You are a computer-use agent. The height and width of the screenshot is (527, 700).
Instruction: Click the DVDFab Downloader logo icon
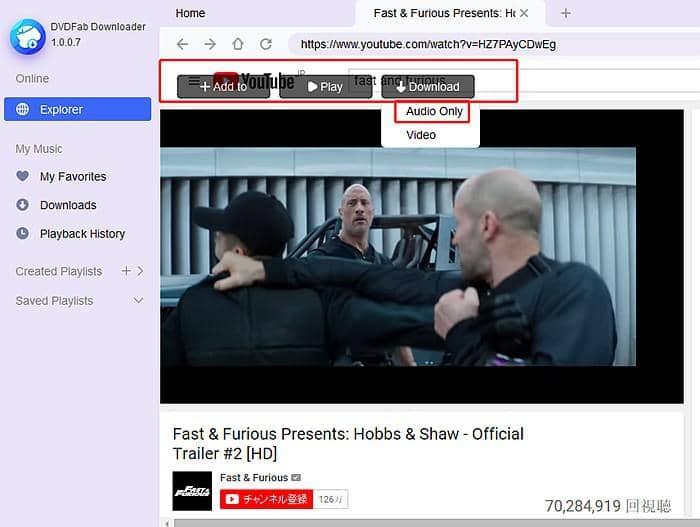28,36
